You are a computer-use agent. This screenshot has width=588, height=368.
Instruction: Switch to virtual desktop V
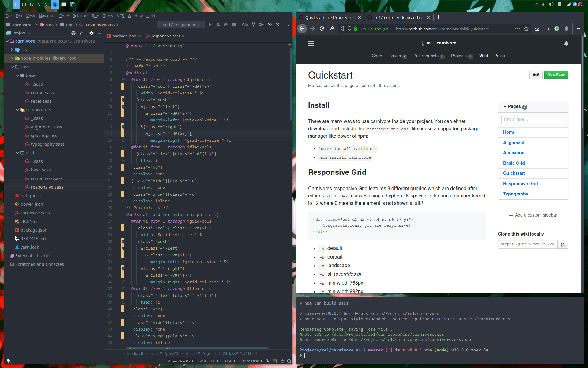point(39,4)
